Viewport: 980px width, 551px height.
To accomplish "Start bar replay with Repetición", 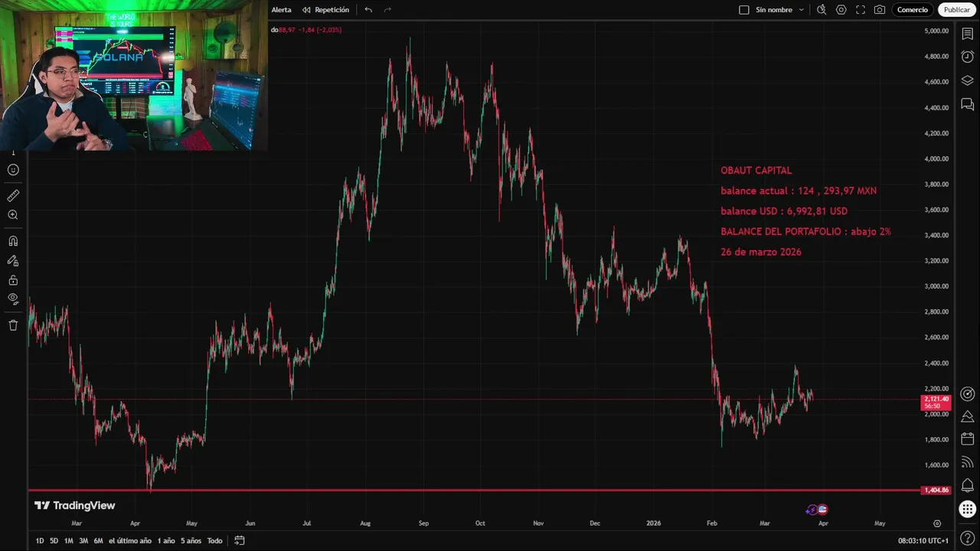I will 325,10.
